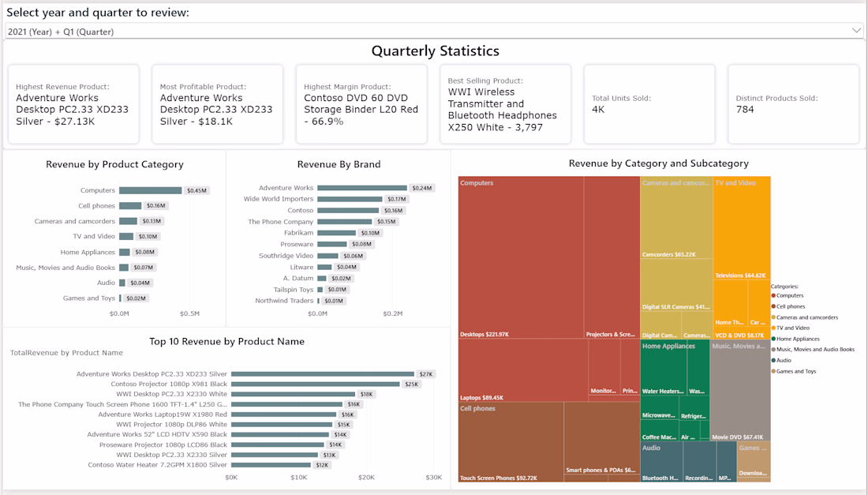Click the Contoso Projector 1080p X981 Black bar
868x495 pixels.
click(316, 384)
